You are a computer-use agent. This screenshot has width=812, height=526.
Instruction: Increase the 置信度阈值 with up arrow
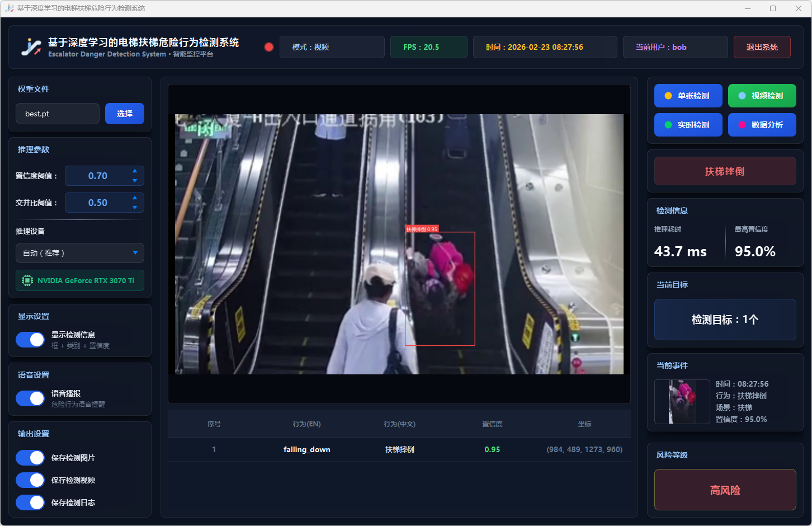135,171
